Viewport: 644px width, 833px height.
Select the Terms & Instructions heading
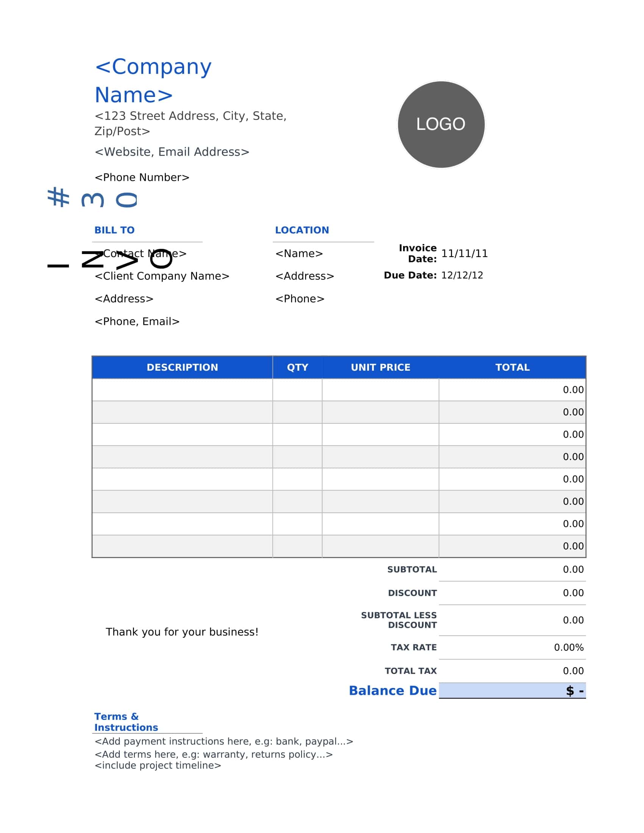126,722
